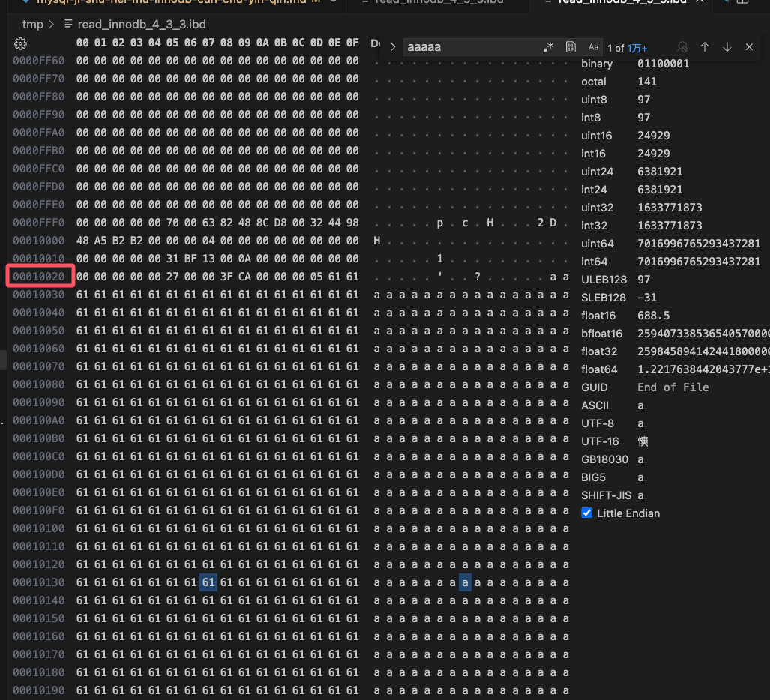Open read_innodb_4_3_3.ibd breadcrumb item
The width and height of the screenshot is (770, 700).
coord(141,24)
